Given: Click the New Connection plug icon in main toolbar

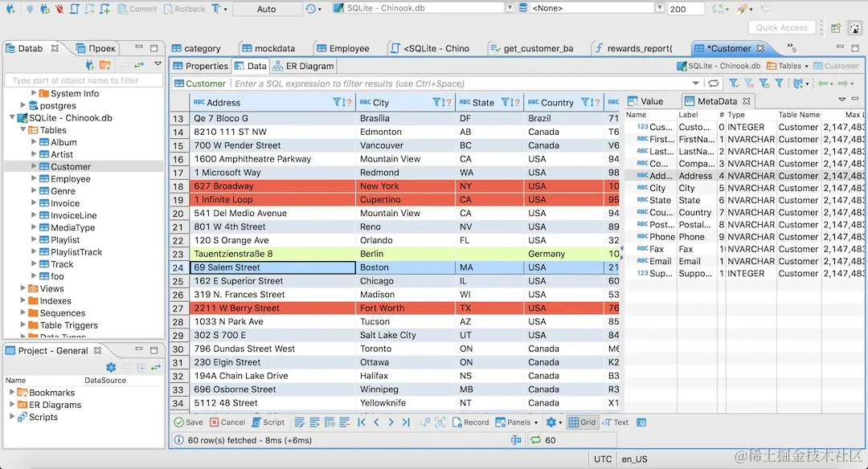Looking at the screenshot, I should (x=10, y=9).
